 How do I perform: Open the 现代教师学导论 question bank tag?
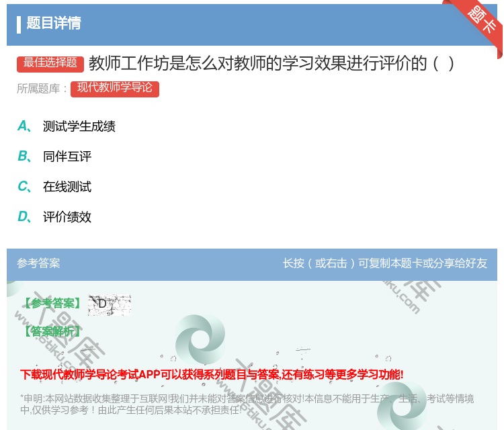(115, 89)
